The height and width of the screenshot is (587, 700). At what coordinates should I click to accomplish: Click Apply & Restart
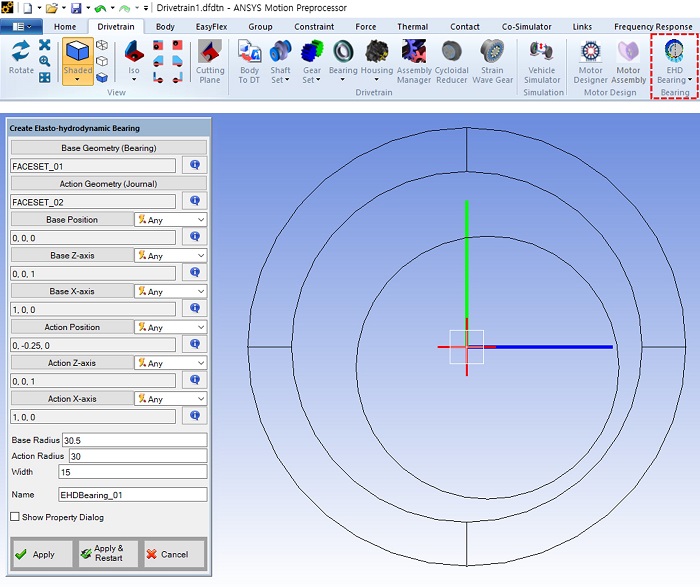click(x=108, y=554)
